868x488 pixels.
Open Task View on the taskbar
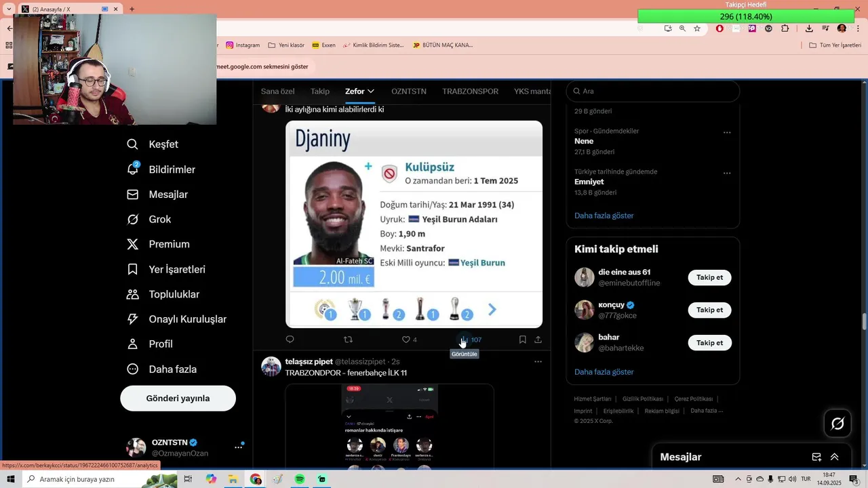pyautogui.click(x=188, y=479)
